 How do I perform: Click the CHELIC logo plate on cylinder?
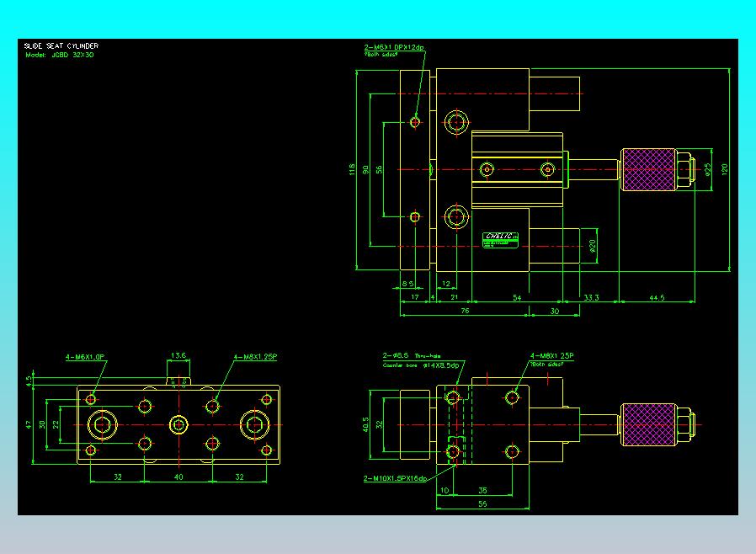pyautogui.click(x=500, y=240)
